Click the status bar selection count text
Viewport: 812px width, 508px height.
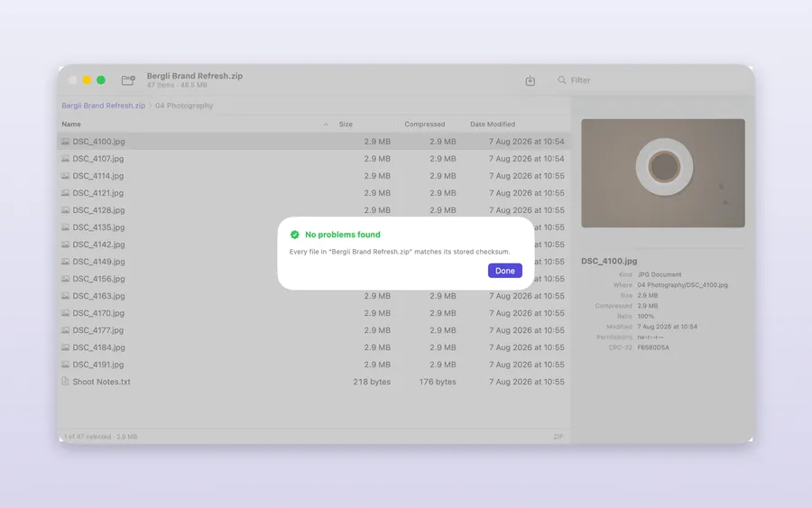point(100,437)
